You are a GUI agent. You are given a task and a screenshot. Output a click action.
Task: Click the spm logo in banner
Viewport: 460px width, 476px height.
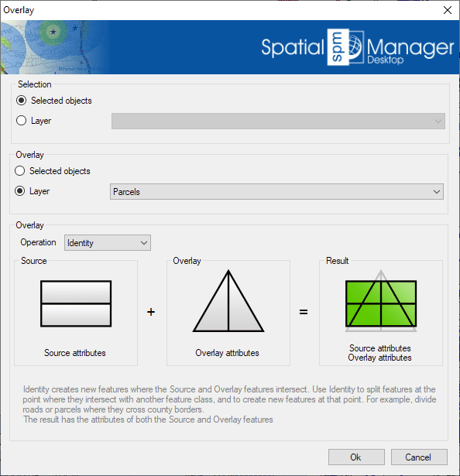click(x=345, y=47)
